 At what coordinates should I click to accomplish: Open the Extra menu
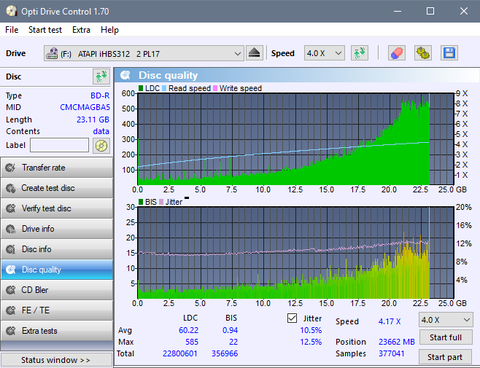click(x=81, y=30)
